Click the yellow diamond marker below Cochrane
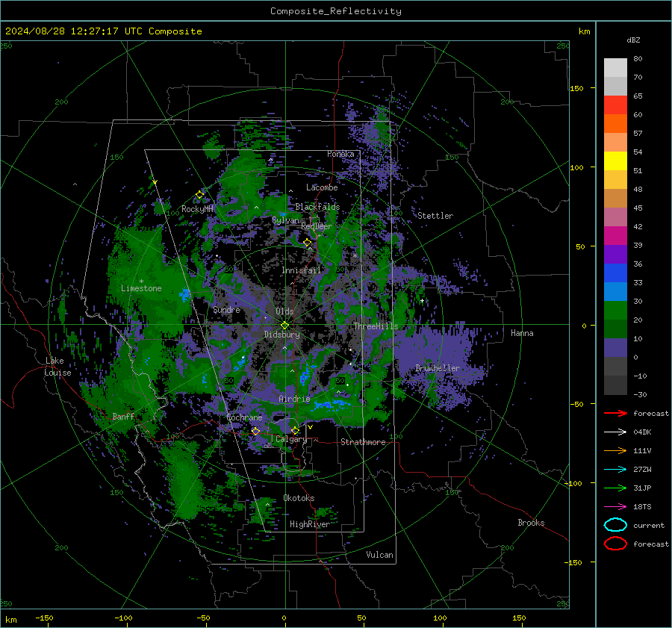Viewport: 672px width, 628px height. pos(256,431)
